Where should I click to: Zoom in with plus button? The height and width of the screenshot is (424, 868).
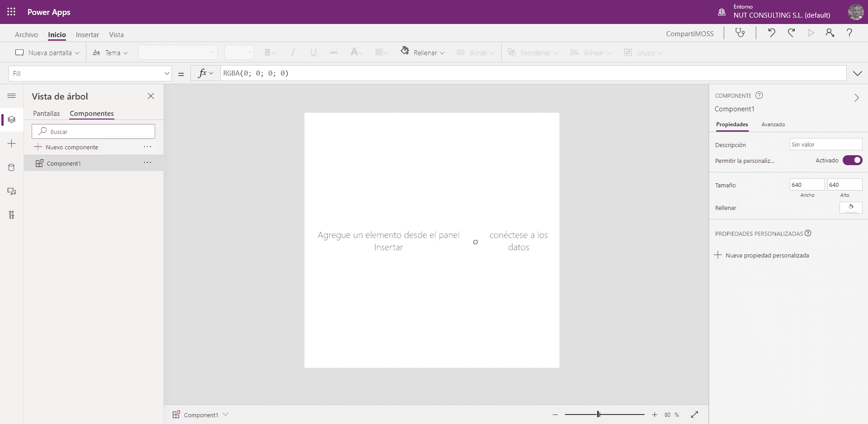pos(655,414)
